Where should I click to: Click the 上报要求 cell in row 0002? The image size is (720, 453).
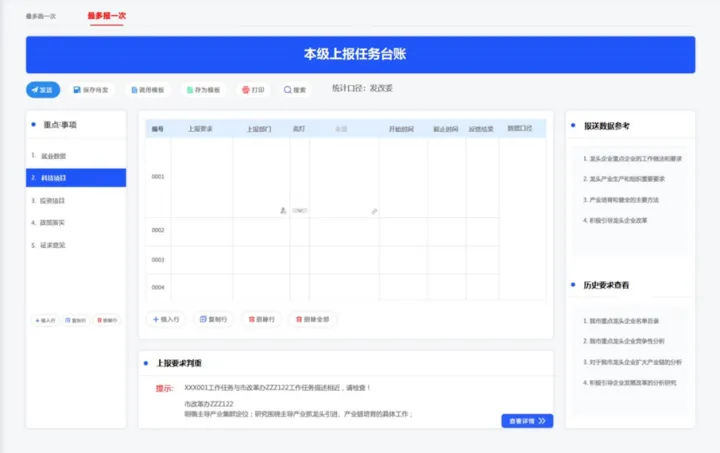pyautogui.click(x=202, y=231)
